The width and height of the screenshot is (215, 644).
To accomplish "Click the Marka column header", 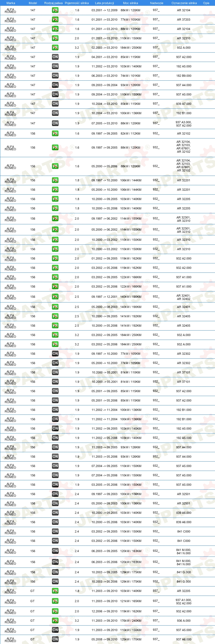I will 11,3.
